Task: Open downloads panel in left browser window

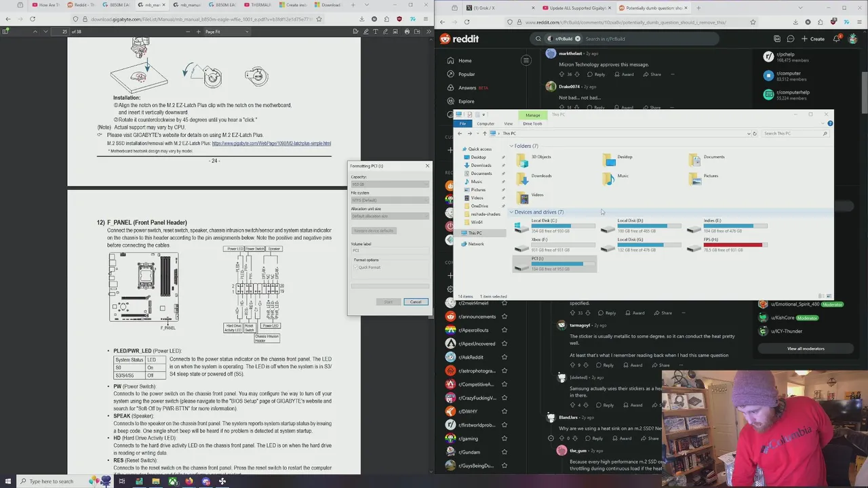Action: pos(362,19)
